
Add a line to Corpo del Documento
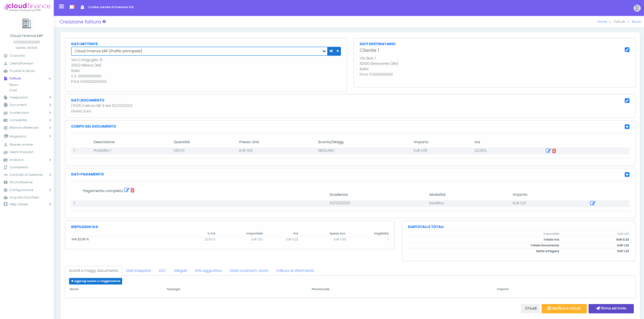pyautogui.click(x=627, y=127)
